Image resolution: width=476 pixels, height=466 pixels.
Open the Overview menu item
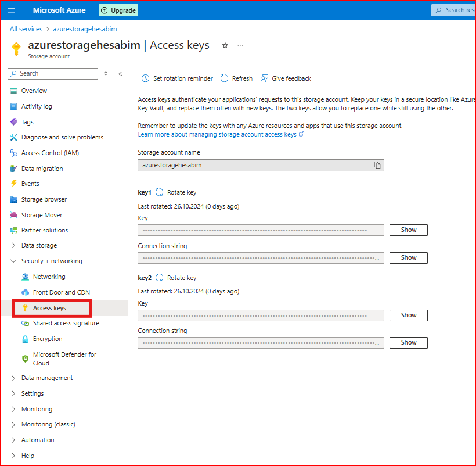click(34, 91)
